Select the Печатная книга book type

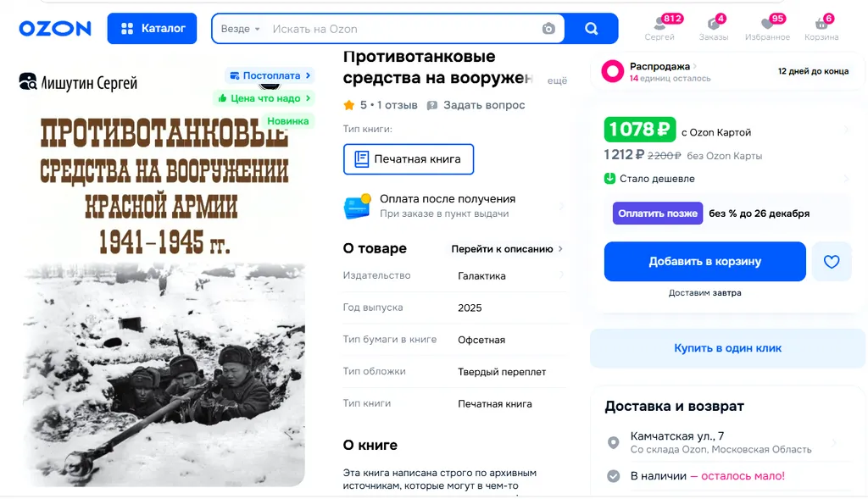point(409,159)
